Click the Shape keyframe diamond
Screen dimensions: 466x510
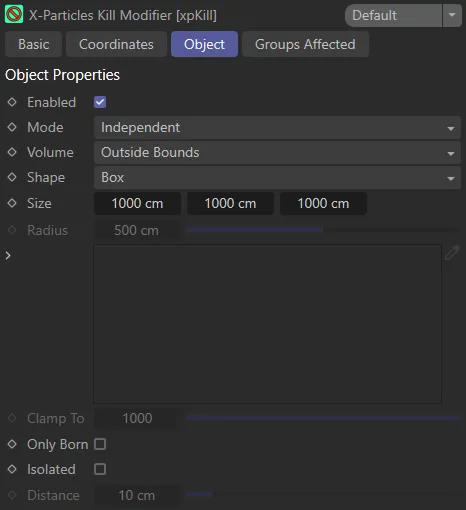(12, 177)
